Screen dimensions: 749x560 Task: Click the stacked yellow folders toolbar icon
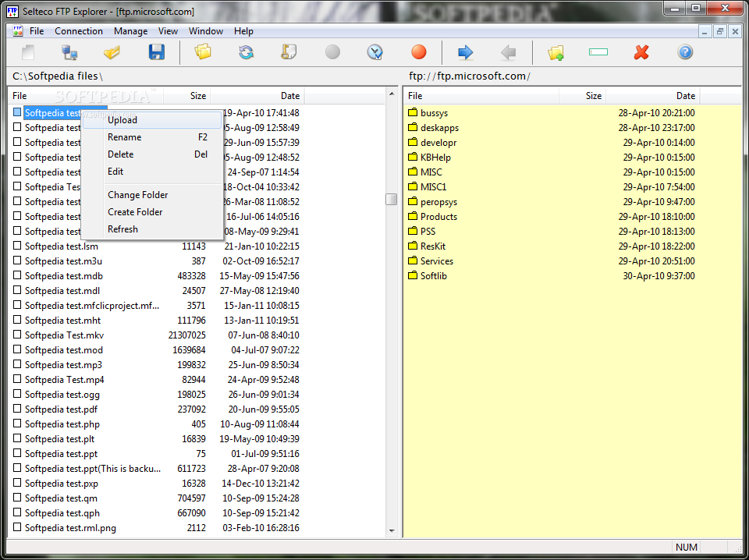203,52
